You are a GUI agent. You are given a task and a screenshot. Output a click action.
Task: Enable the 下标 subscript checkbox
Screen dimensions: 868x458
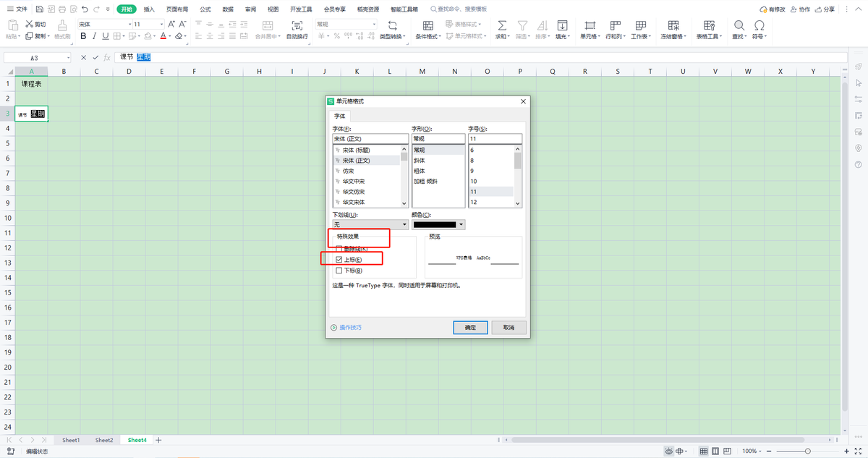tap(339, 271)
